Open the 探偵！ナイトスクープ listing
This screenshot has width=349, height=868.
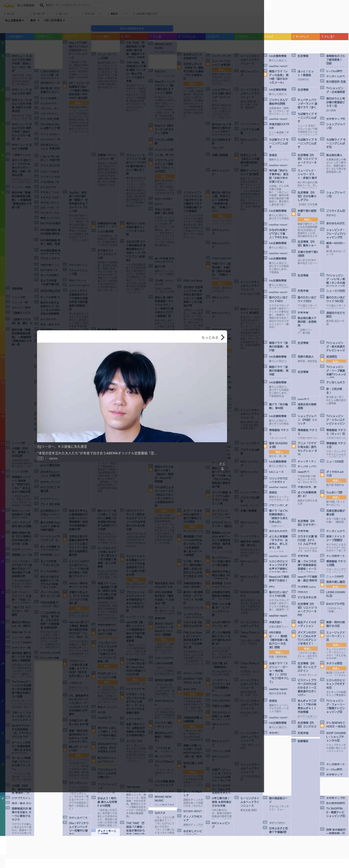[335, 538]
